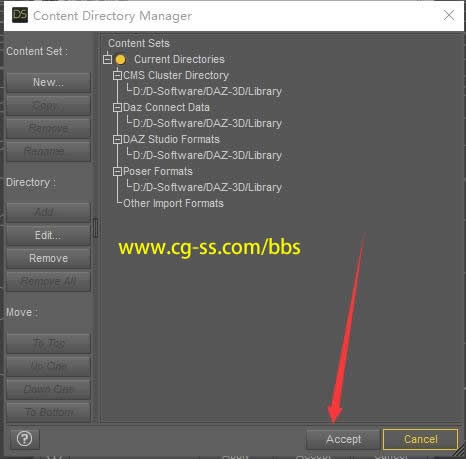
Task: Dismiss the dialog with Cancel
Action: click(x=420, y=439)
